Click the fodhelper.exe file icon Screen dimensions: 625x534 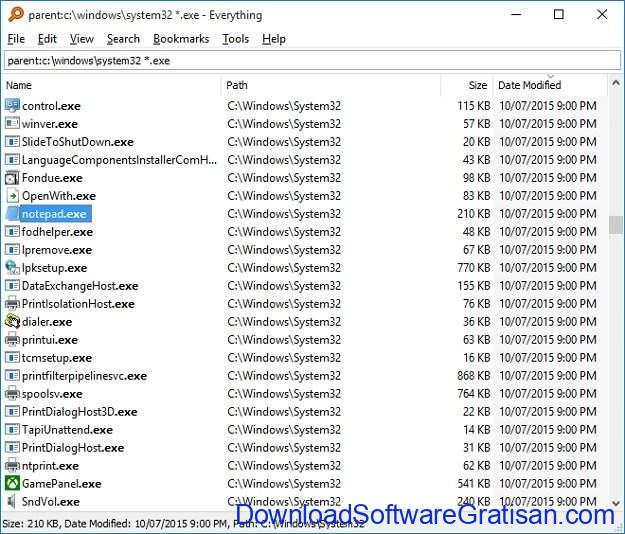[12, 232]
